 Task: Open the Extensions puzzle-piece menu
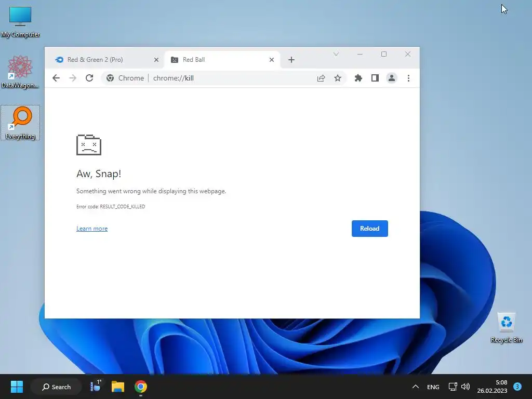(x=358, y=78)
